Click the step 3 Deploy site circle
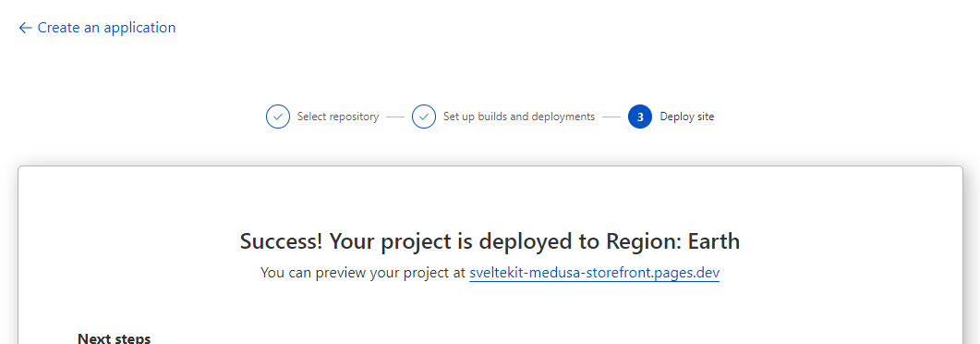 click(640, 117)
